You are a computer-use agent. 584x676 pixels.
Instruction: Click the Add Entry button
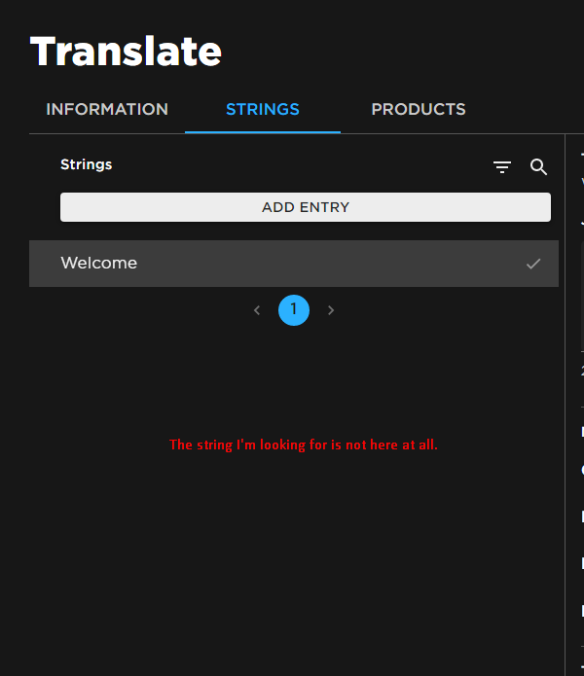(306, 207)
